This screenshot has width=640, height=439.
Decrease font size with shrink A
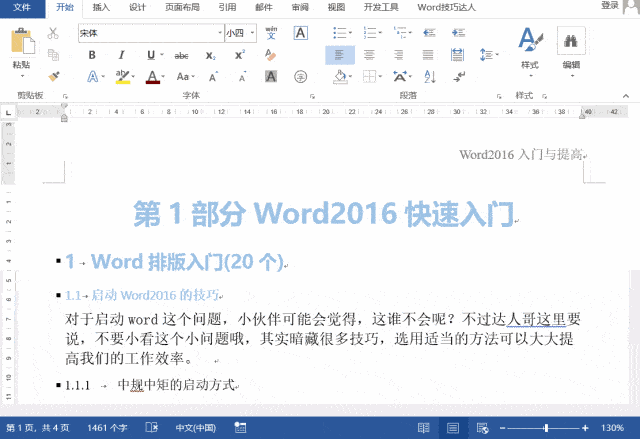pyautogui.click(x=242, y=77)
